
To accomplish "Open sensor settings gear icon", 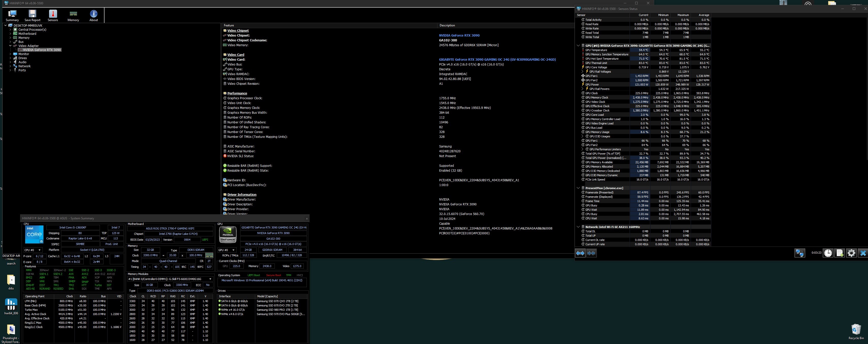I will tap(851, 253).
